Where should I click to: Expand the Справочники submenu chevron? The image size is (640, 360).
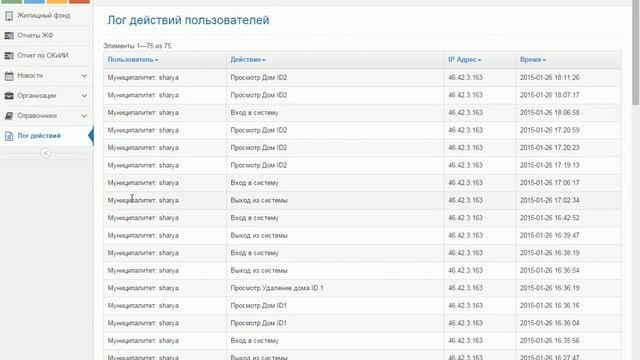(x=84, y=116)
